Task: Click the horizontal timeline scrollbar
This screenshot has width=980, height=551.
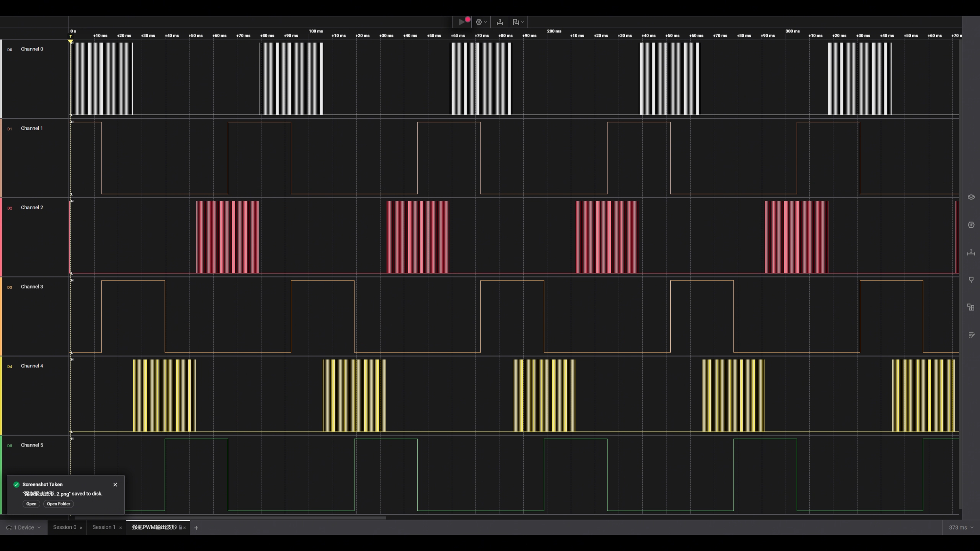Action: pyautogui.click(x=230, y=518)
